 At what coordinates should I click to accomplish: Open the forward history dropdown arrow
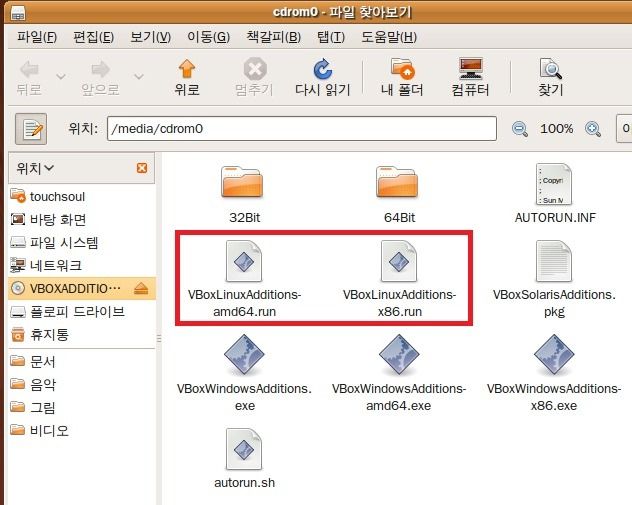[x=139, y=76]
